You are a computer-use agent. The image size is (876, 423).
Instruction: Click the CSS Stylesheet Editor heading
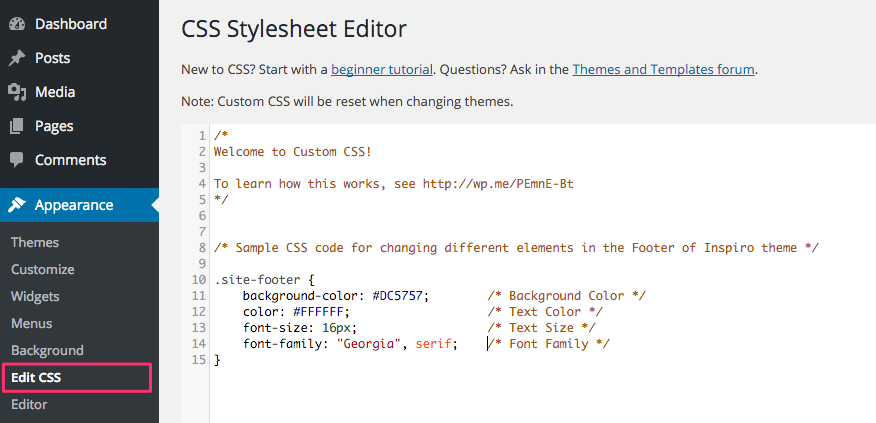coord(294,30)
